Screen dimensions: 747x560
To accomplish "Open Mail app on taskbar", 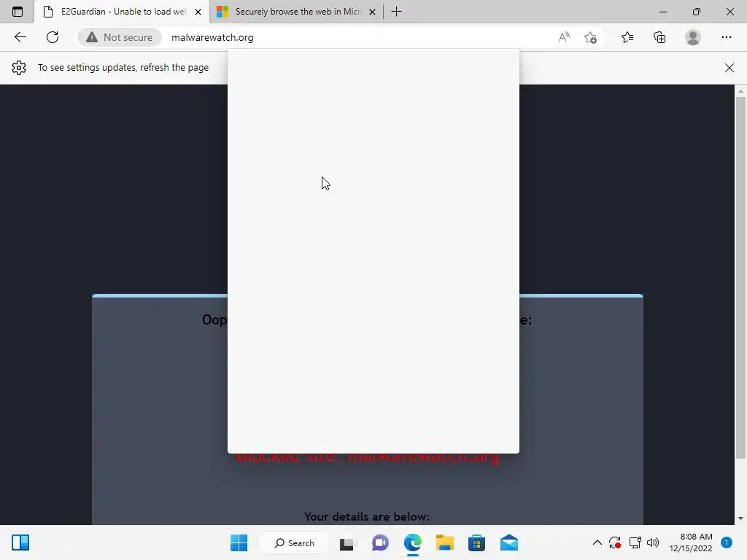I will pos(508,542).
